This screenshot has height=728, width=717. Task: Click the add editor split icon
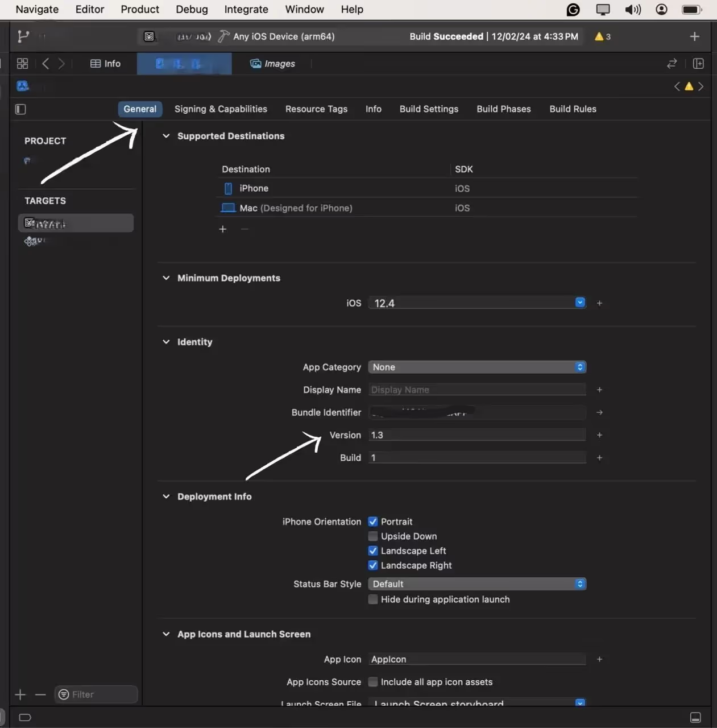[698, 64]
